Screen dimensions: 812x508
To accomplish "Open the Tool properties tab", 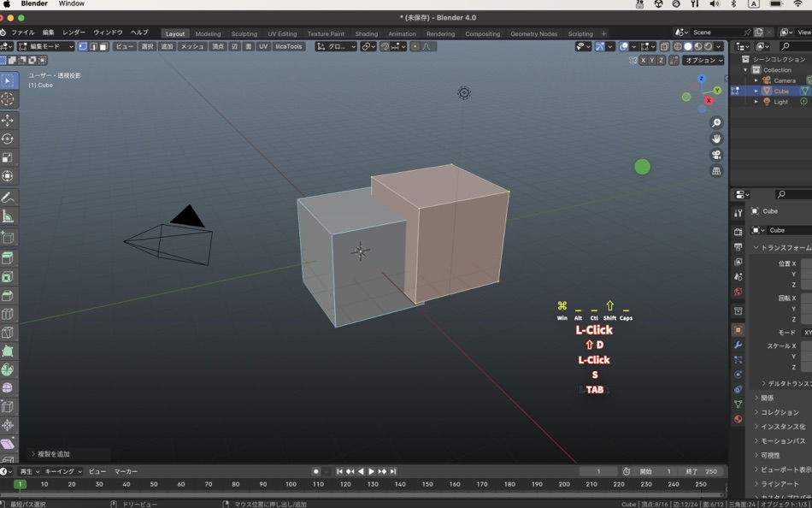I will pos(738,213).
